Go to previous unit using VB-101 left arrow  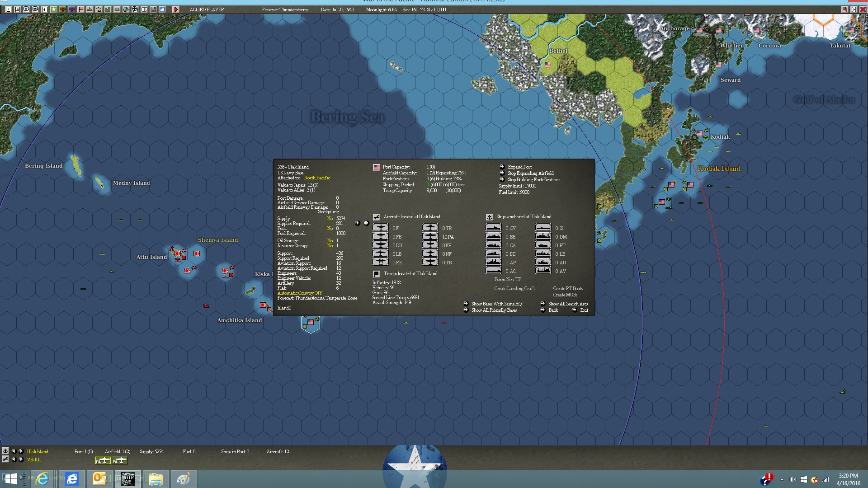pos(14,459)
